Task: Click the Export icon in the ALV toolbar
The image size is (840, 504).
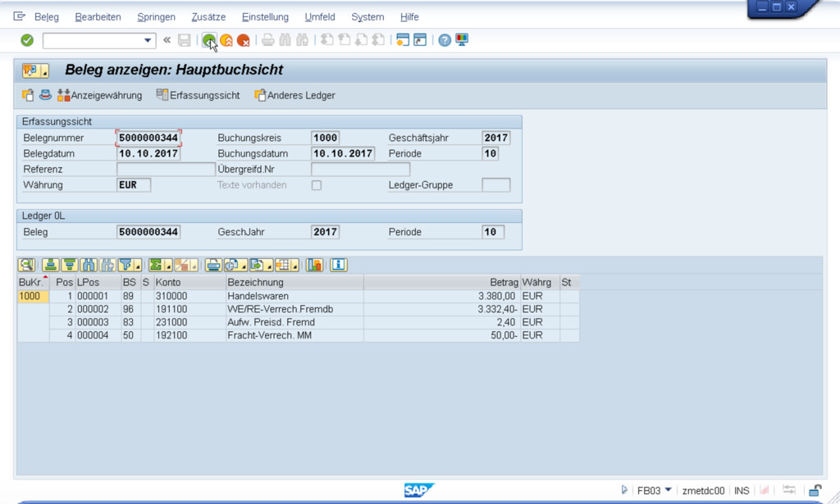Action: click(x=257, y=265)
